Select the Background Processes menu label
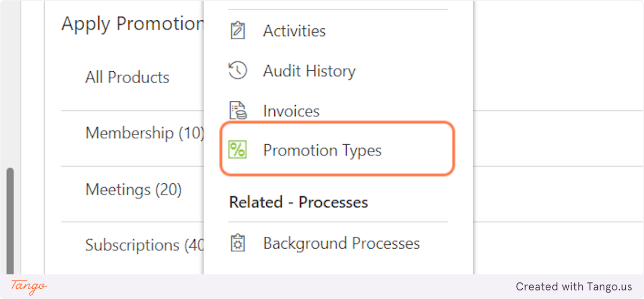 pos(341,243)
